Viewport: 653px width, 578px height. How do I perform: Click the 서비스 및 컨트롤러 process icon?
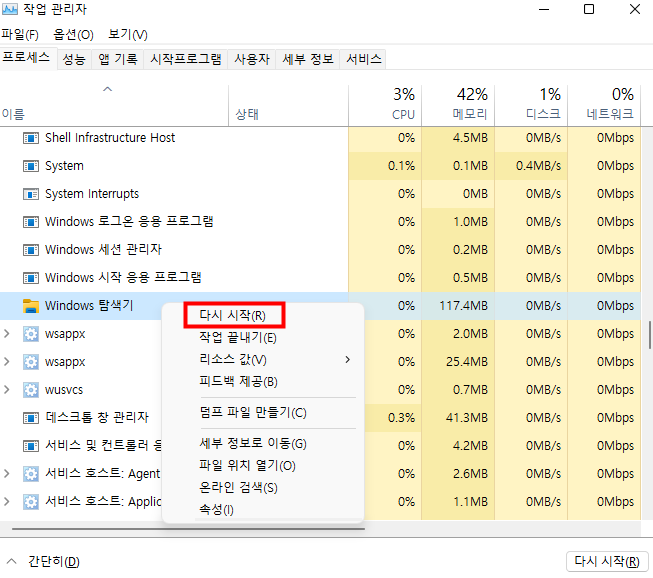pyautogui.click(x=31, y=446)
